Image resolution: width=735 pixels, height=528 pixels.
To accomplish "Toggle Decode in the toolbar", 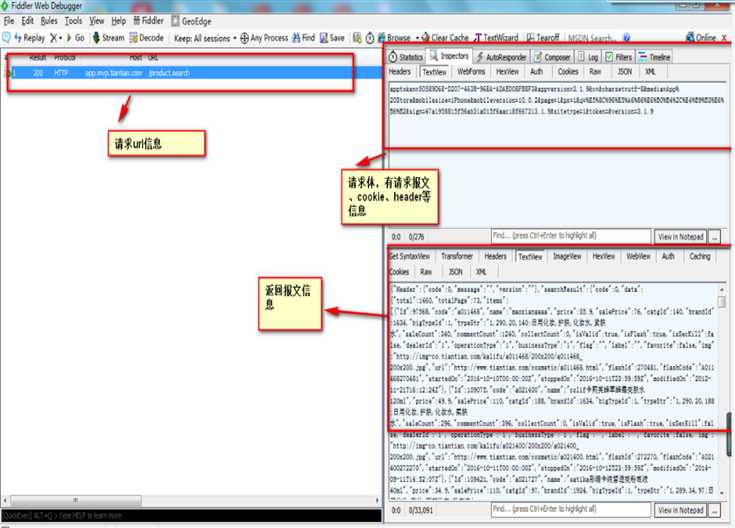I will tap(147, 38).
